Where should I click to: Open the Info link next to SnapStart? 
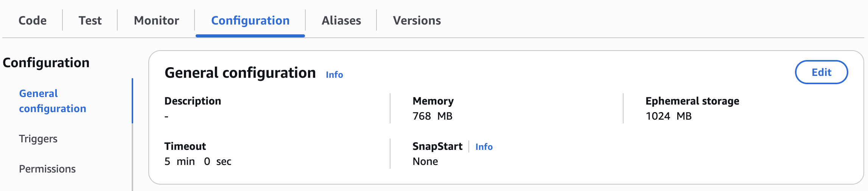(x=484, y=147)
